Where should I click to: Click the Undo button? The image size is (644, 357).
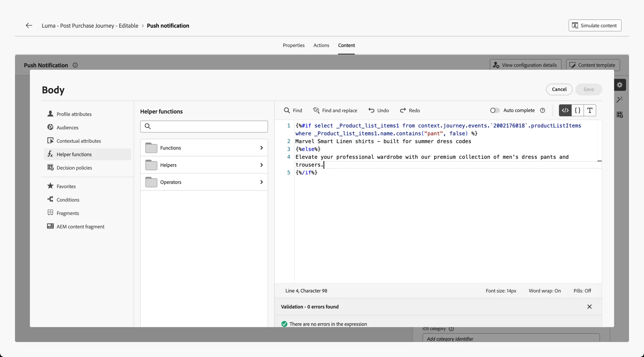click(379, 110)
